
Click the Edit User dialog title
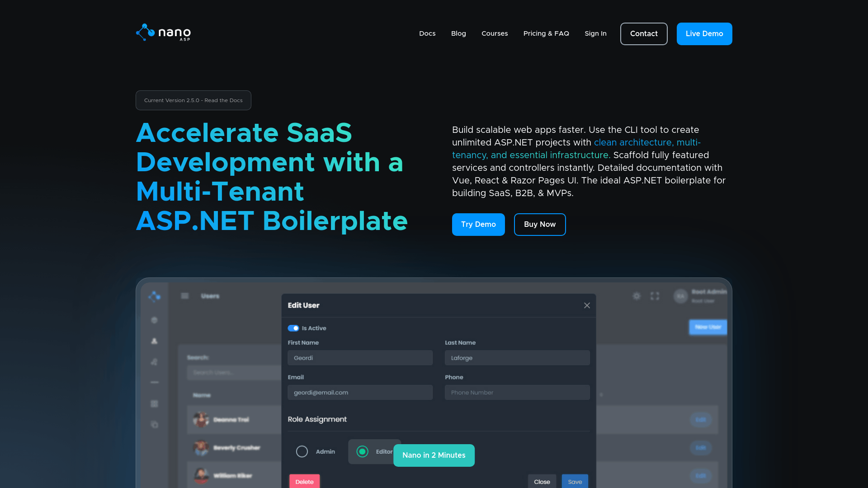pos(303,305)
